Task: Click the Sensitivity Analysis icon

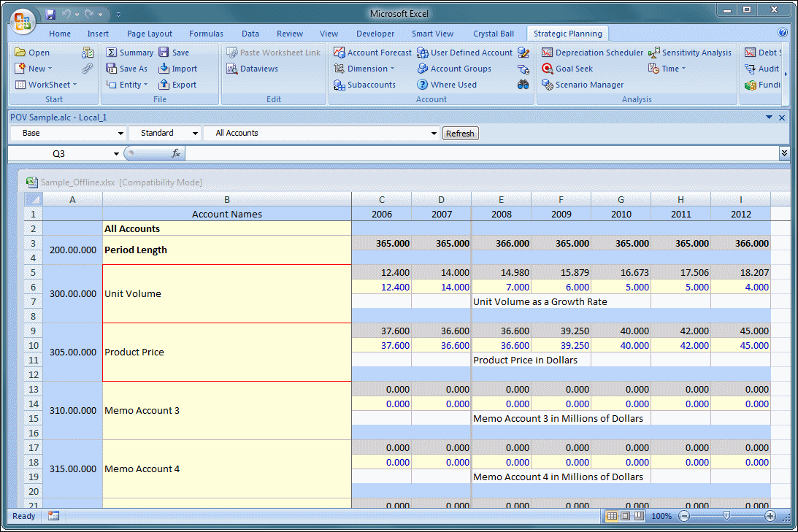Action: pos(654,53)
